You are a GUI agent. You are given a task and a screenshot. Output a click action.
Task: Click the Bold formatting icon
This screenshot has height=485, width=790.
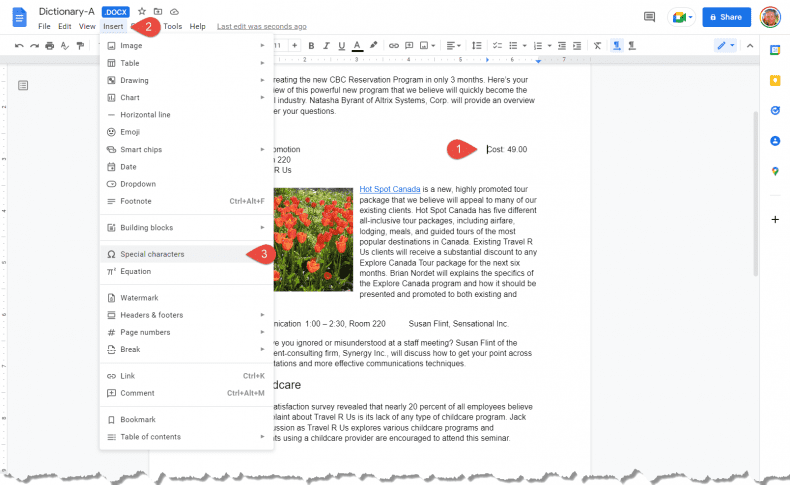(x=312, y=45)
